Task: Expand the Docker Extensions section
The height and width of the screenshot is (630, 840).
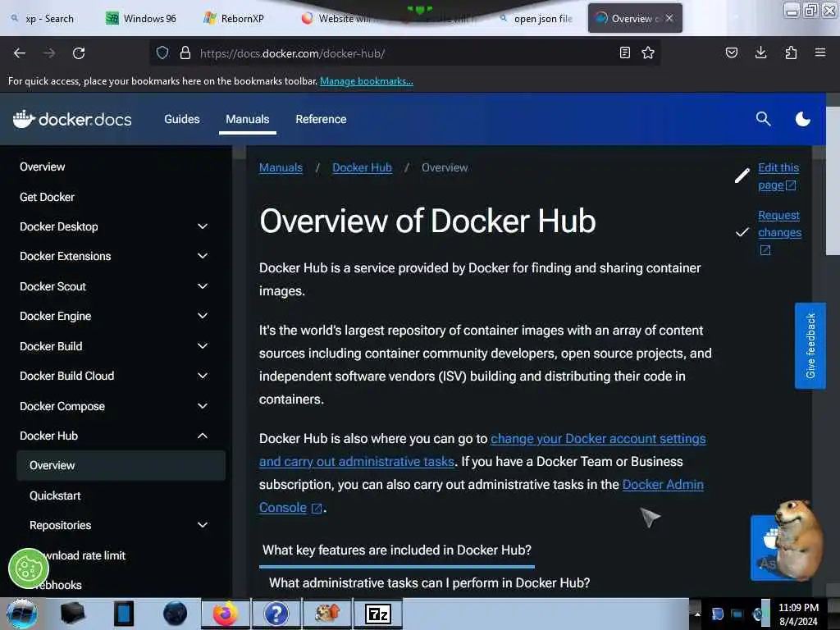Action: (x=203, y=256)
